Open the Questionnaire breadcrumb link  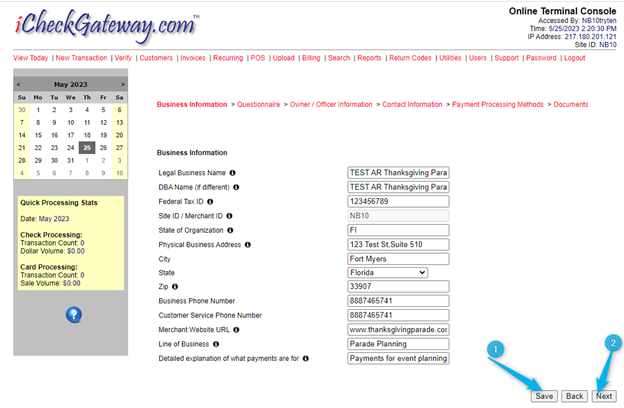click(258, 104)
